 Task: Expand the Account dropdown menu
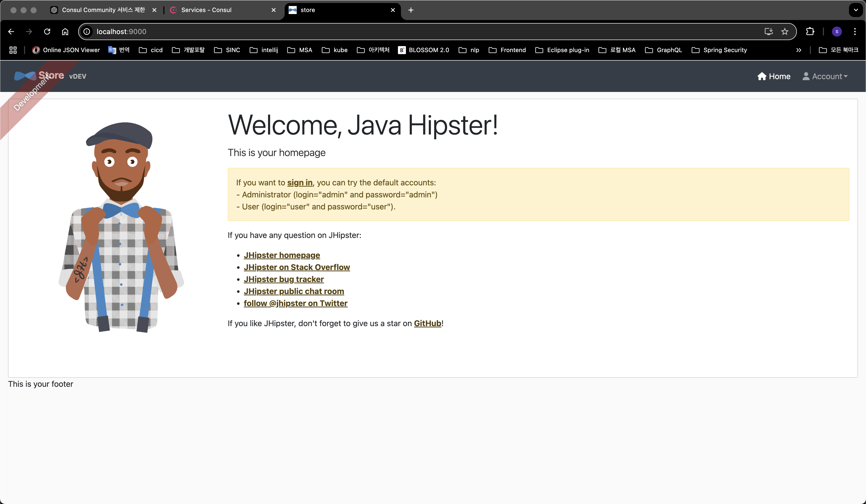pos(825,76)
